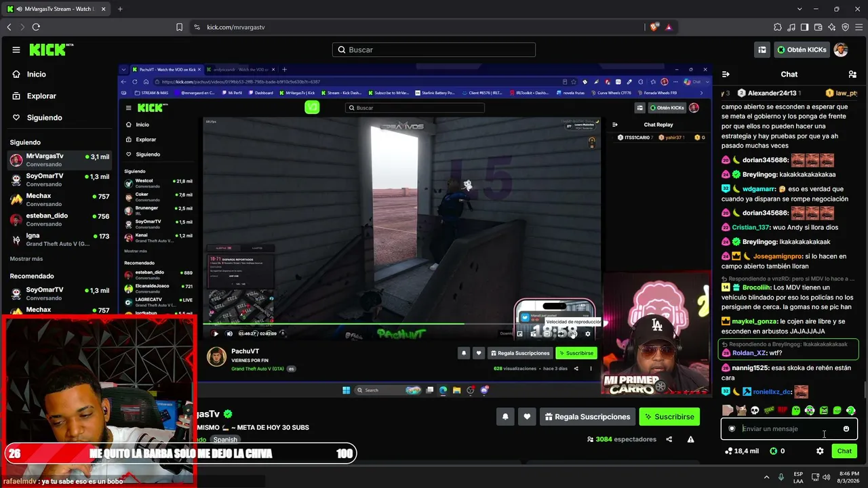868x488 pixels.
Task: Open the Brocoliih username in chat
Action: tap(757, 287)
